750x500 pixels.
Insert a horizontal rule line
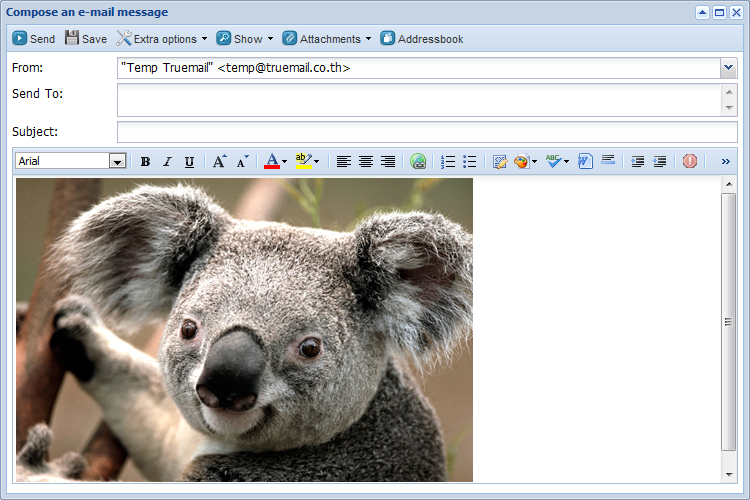(608, 160)
